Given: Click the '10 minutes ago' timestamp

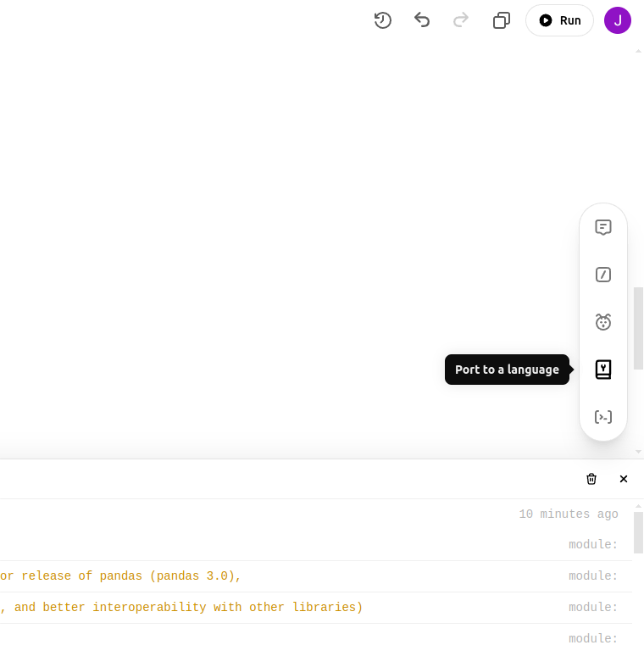Looking at the screenshot, I should click(569, 514).
